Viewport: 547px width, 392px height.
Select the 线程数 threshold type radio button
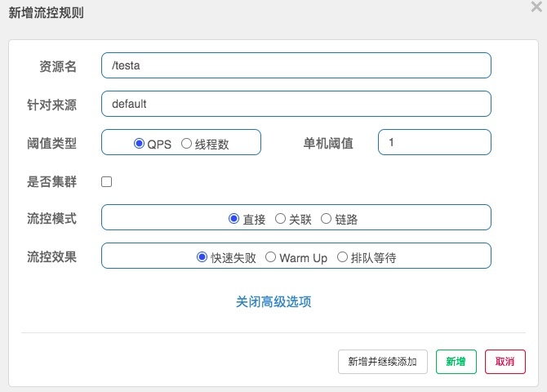click(x=187, y=143)
